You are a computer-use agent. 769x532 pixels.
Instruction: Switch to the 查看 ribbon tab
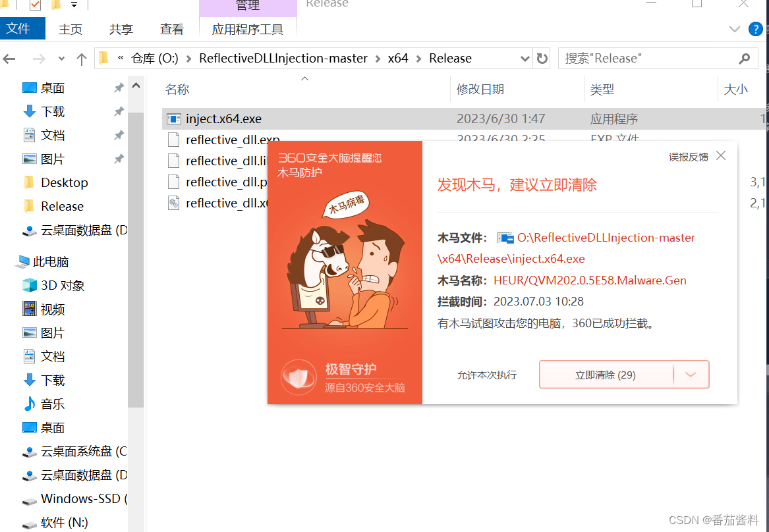tap(171, 30)
